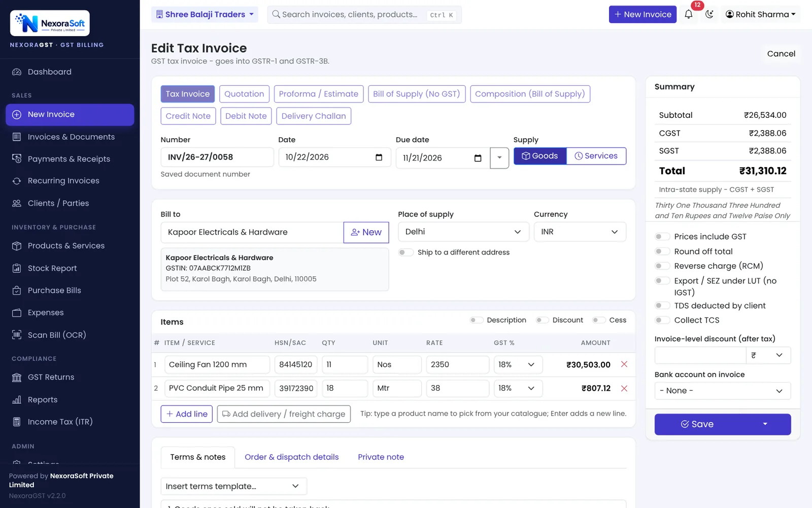Expand due date terms dropdown arrow
The image size is (812, 508).
[499, 158]
